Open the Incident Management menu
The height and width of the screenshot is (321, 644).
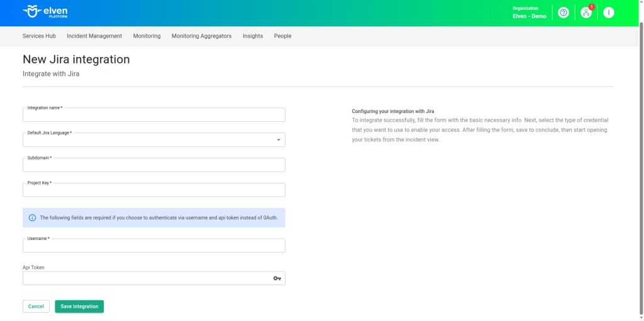pos(94,36)
